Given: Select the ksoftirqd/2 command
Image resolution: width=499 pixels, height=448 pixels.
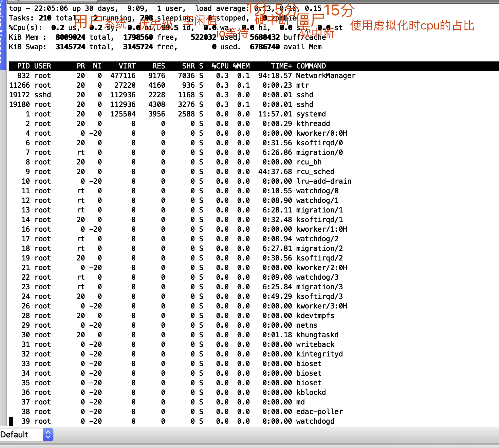Looking at the screenshot, I should click(320, 258).
